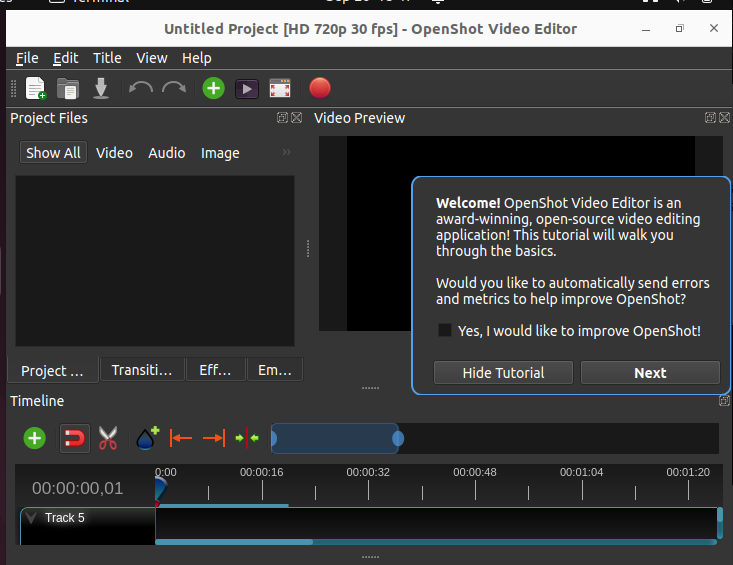Open the Title menu
Viewport: 733px width, 565px height.
pyautogui.click(x=107, y=58)
